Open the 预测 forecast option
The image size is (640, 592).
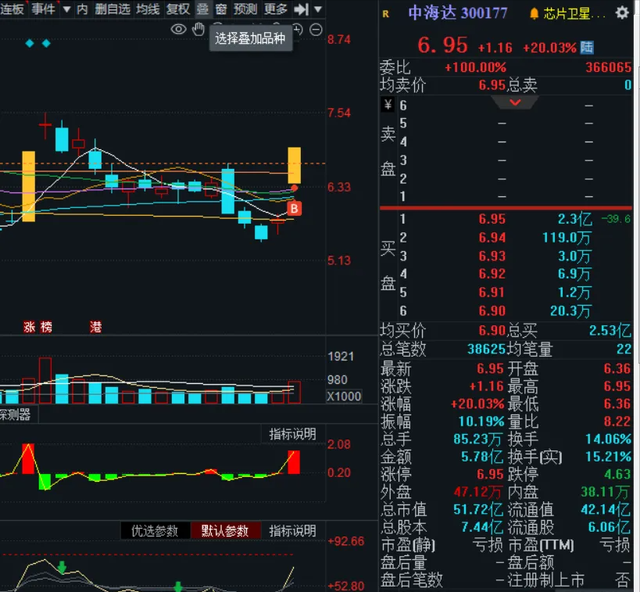(x=245, y=9)
